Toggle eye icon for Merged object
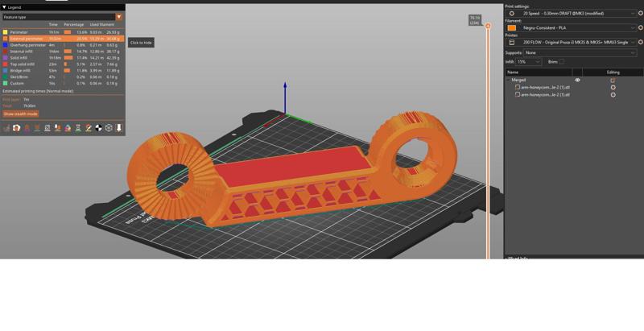The image size is (644, 331). tap(577, 80)
